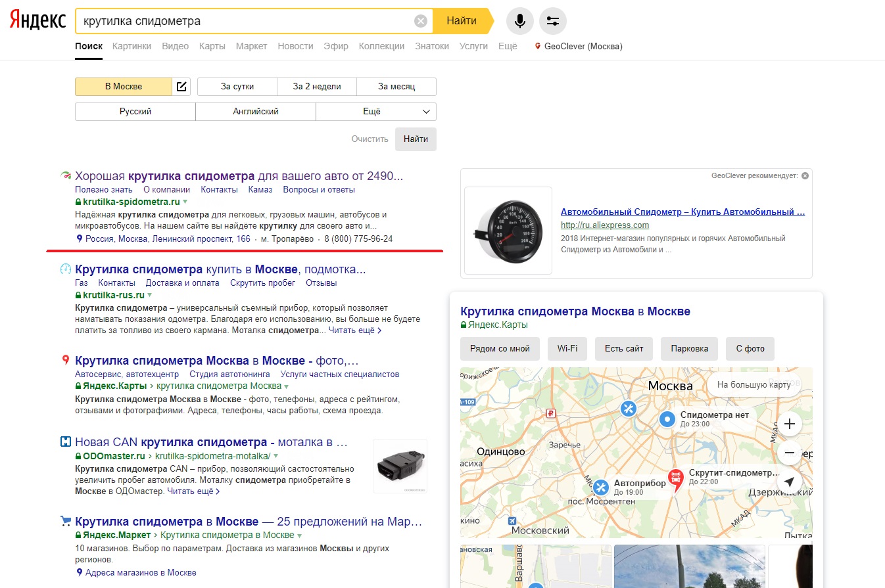The height and width of the screenshot is (588, 885).
Task: Click the pin icon beside Адреса магазинов в Москве
Action: coord(80,573)
